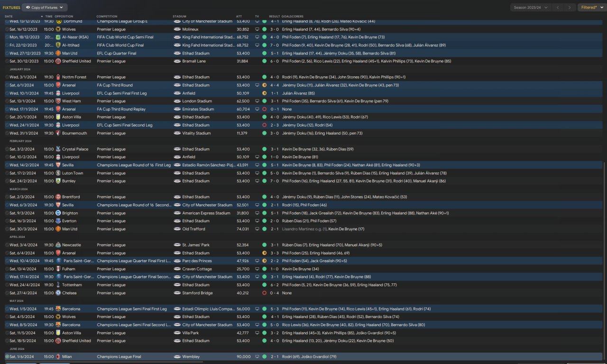Sort fixtures by the Stadium column

pyautogui.click(x=179, y=17)
